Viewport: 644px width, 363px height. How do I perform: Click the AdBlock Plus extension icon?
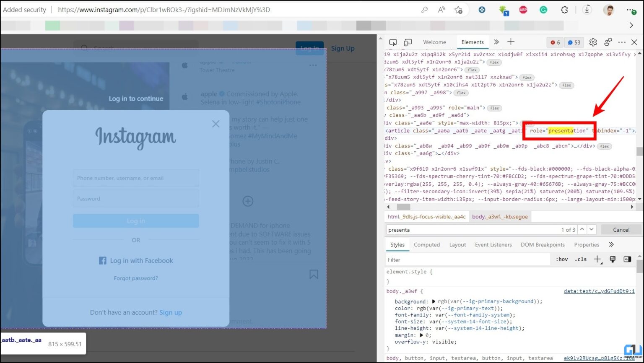[x=523, y=10]
